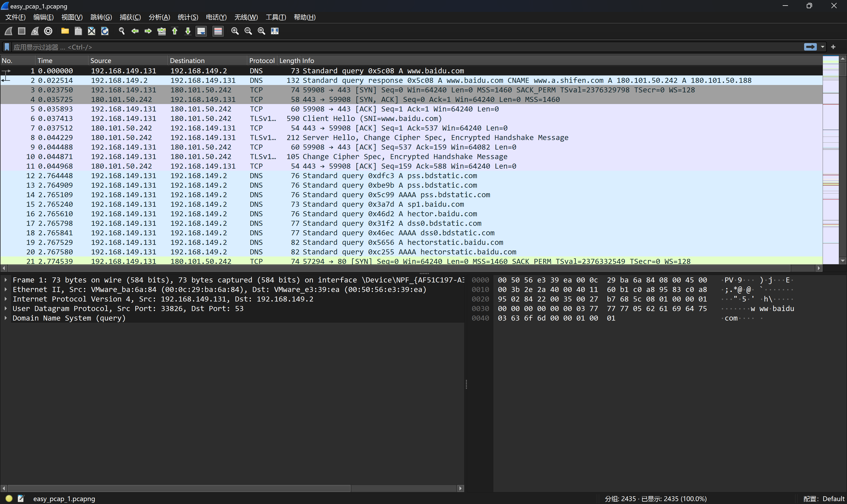Select packet 6 Client Hello row

point(411,118)
